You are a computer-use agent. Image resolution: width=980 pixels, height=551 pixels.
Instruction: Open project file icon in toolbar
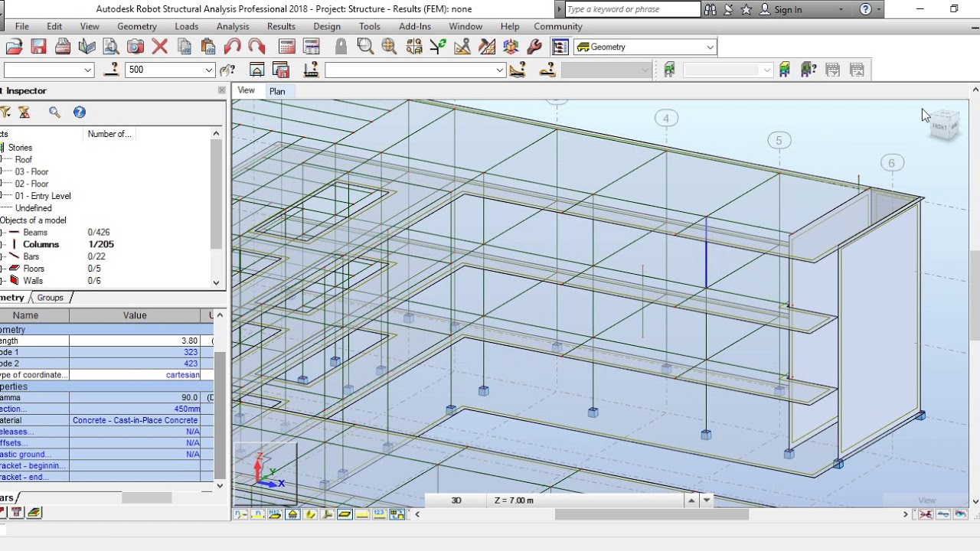click(x=14, y=47)
